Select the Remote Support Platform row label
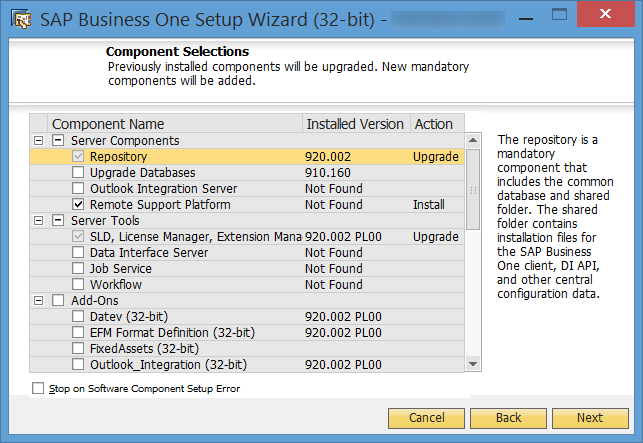This screenshot has height=443, width=643. pos(160,205)
